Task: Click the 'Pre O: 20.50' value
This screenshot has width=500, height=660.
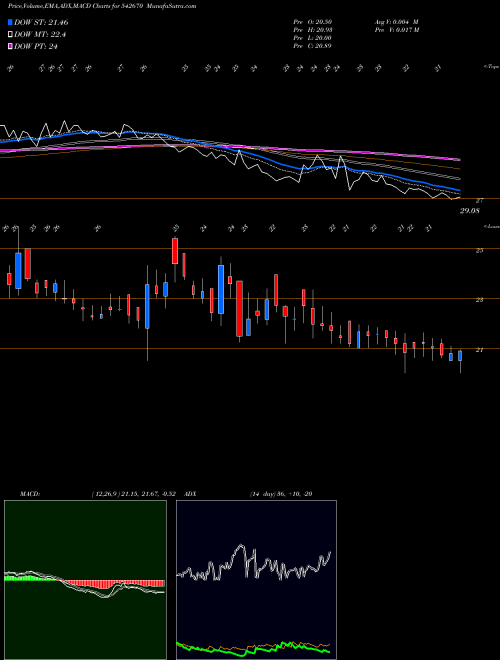Action: click(312, 22)
